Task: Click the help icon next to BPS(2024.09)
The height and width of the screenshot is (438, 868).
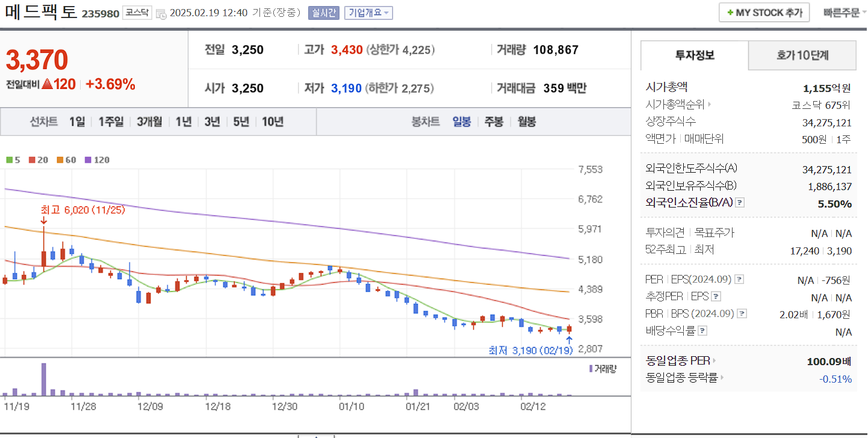Action: (741, 313)
